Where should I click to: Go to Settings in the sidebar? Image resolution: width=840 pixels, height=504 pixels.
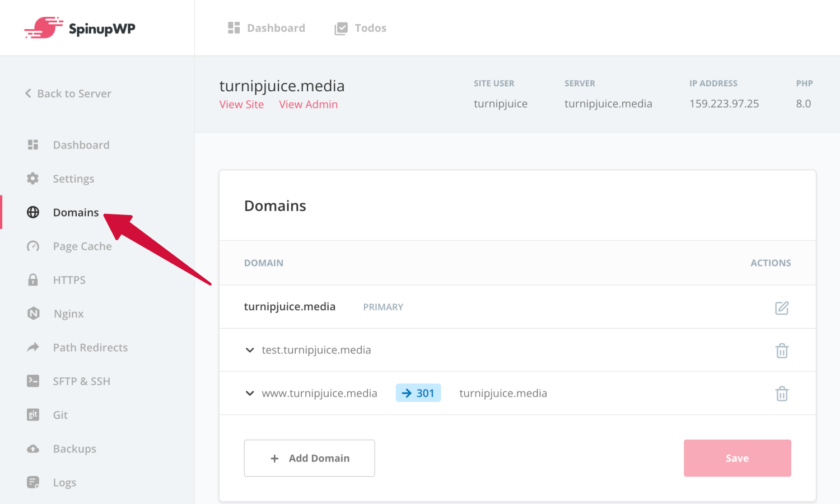pyautogui.click(x=73, y=179)
